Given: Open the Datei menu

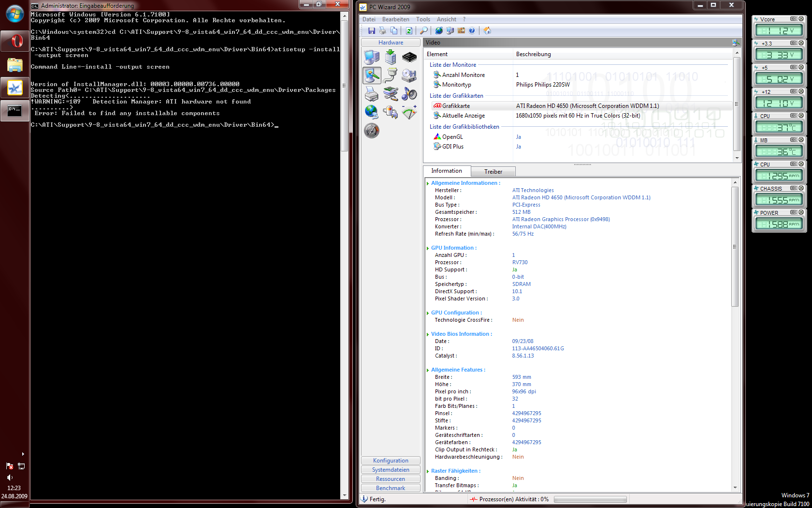Looking at the screenshot, I should [369, 19].
